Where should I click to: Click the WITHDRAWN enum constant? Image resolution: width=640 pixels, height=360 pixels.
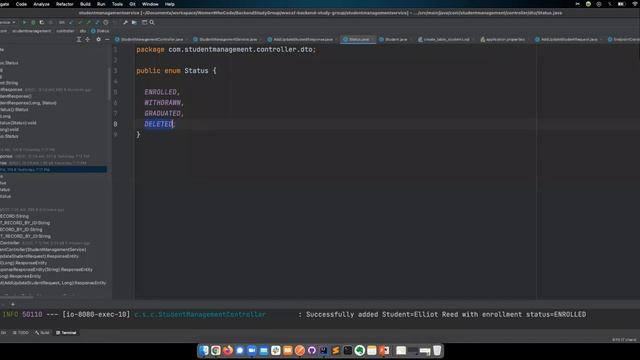pyautogui.click(x=162, y=102)
